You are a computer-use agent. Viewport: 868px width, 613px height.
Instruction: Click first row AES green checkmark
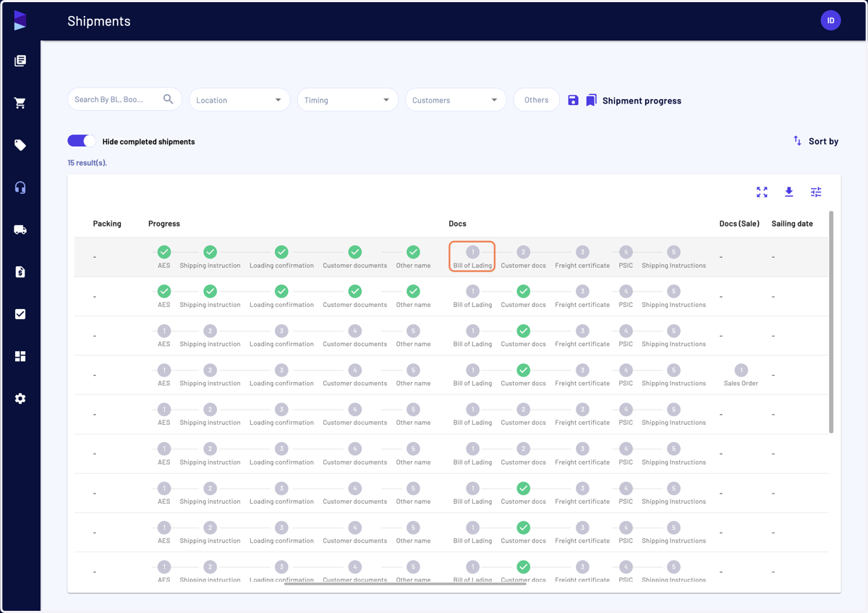click(x=164, y=252)
